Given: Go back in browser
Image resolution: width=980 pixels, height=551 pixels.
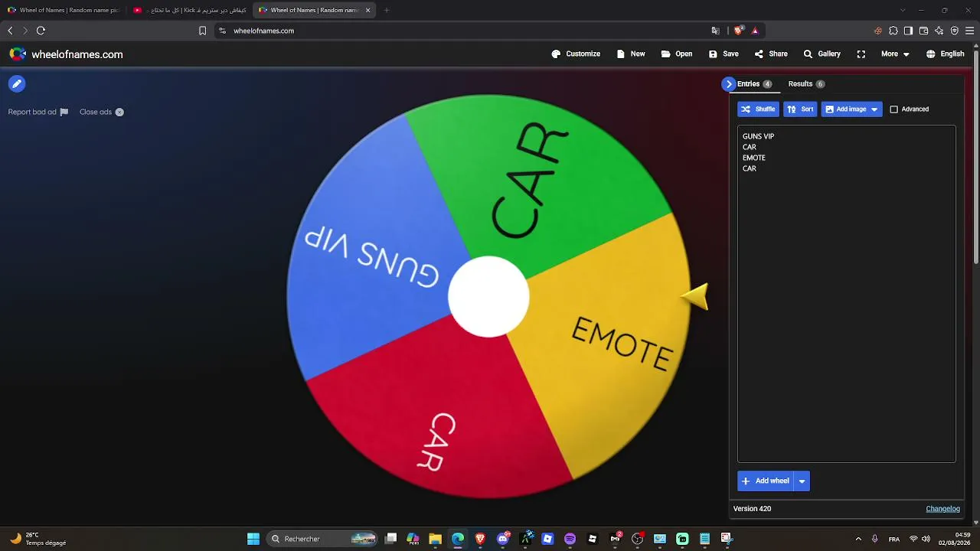Looking at the screenshot, I should (10, 31).
